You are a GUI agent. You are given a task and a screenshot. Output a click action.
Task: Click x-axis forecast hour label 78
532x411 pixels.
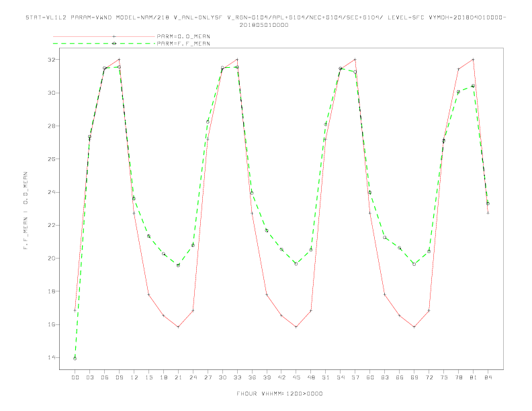pyautogui.click(x=458, y=377)
